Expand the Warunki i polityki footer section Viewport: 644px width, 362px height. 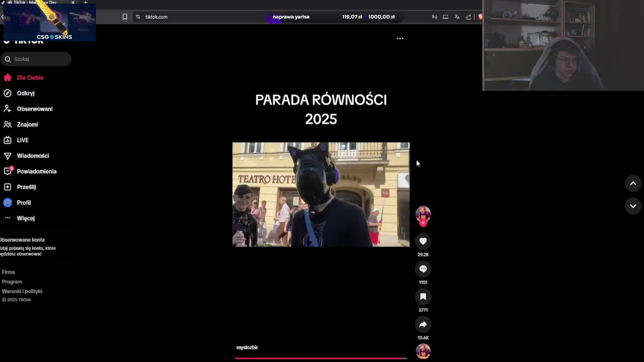[22, 291]
